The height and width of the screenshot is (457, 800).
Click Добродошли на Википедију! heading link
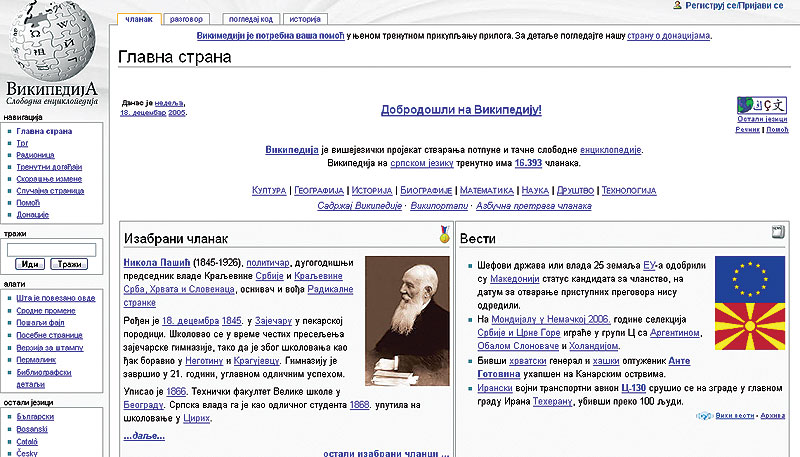(461, 110)
